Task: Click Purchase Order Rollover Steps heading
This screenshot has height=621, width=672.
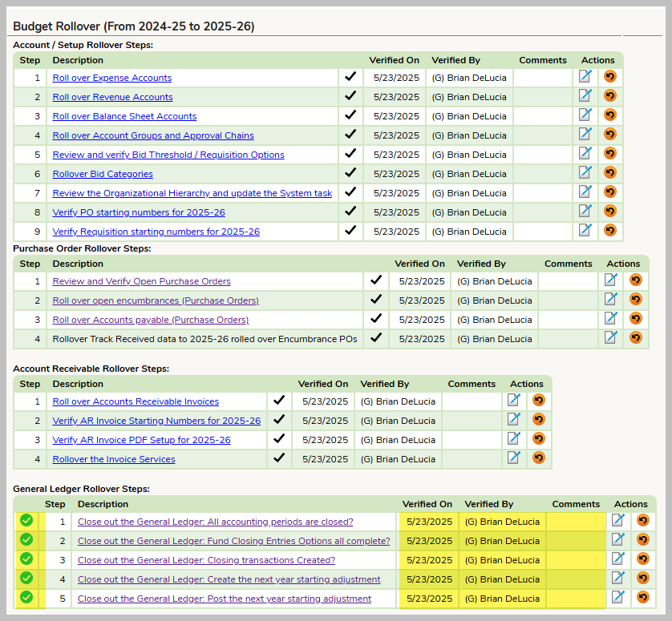Action: [82, 249]
